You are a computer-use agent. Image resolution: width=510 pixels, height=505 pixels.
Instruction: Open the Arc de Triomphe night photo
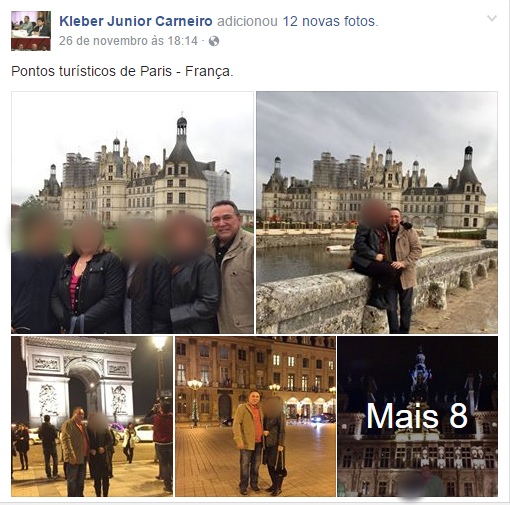pos(92,416)
